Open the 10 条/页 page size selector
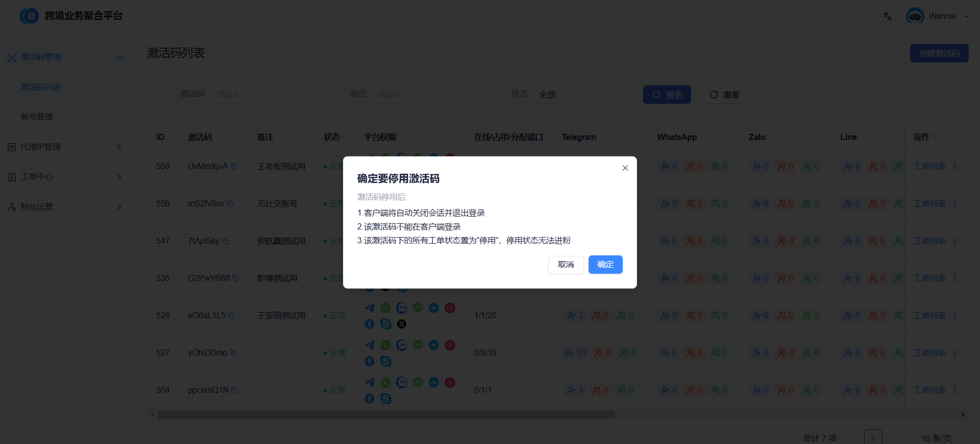980x444 pixels. point(940,438)
